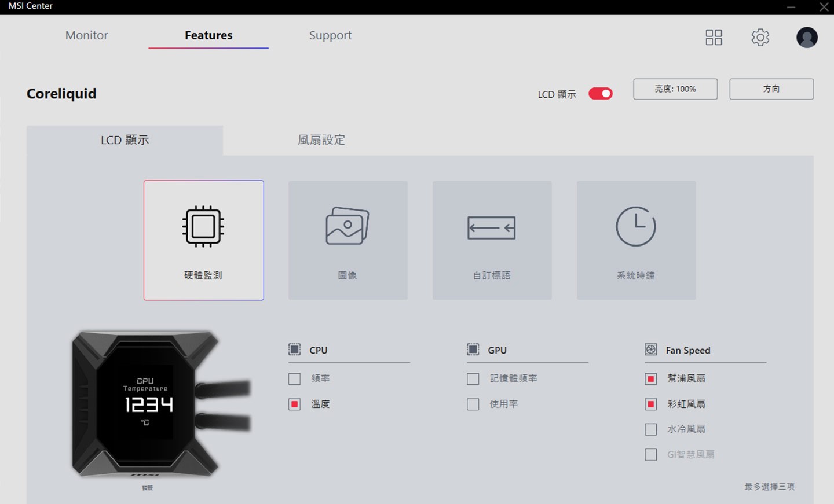Switch to the Features tab
The width and height of the screenshot is (834, 504).
tap(209, 35)
